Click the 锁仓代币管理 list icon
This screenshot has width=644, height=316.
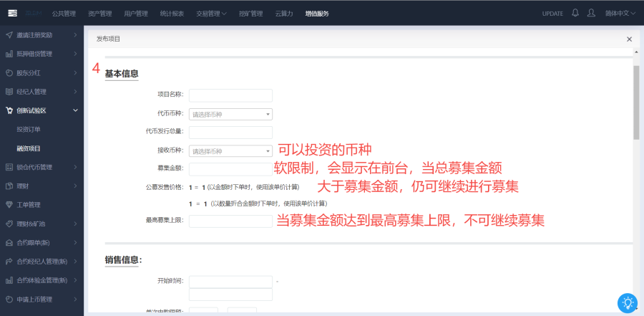click(9, 167)
